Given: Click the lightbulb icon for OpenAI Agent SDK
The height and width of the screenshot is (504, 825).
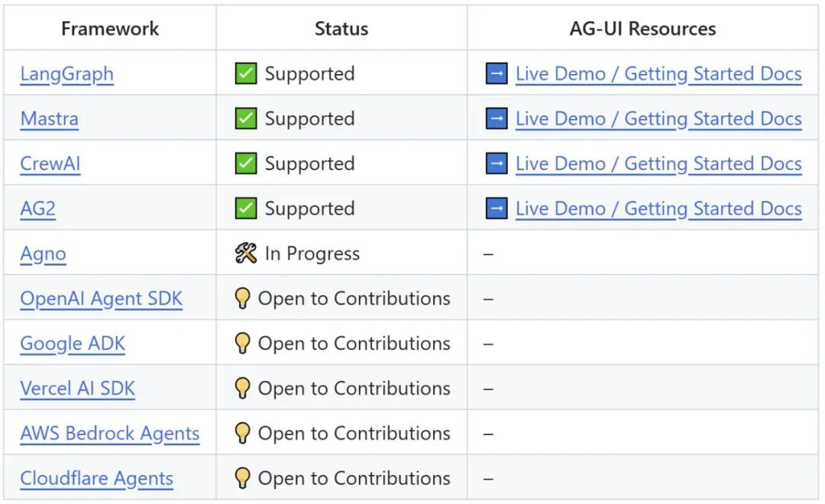Looking at the screenshot, I should [243, 299].
